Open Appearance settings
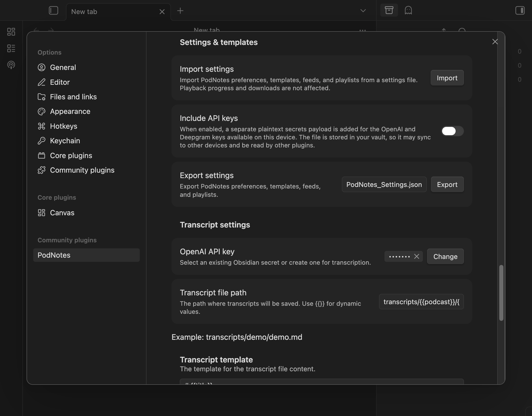The width and height of the screenshot is (532, 416). [x=87, y=111]
